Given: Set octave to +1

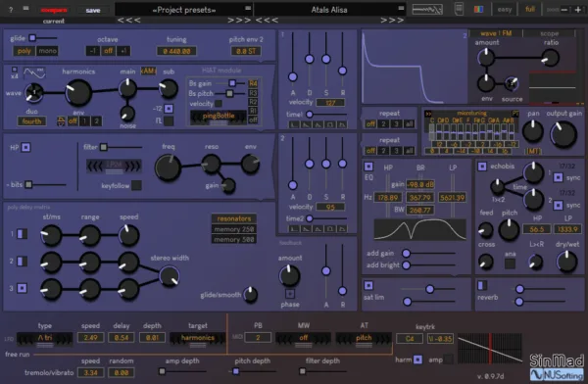Looking at the screenshot, I should coord(123,51).
